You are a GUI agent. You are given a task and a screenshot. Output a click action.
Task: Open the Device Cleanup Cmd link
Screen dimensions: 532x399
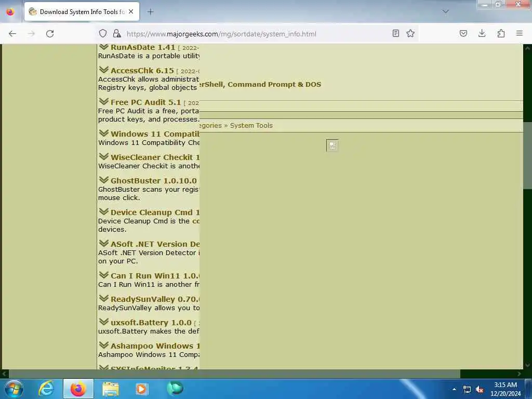155,212
